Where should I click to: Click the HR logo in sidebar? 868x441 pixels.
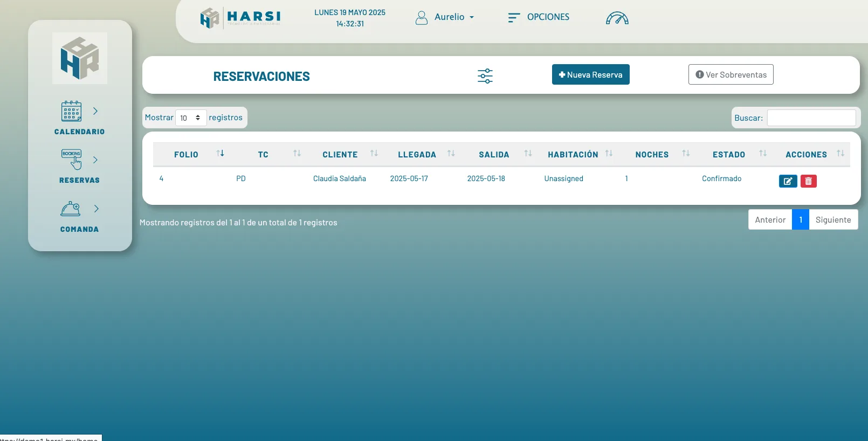point(80,58)
